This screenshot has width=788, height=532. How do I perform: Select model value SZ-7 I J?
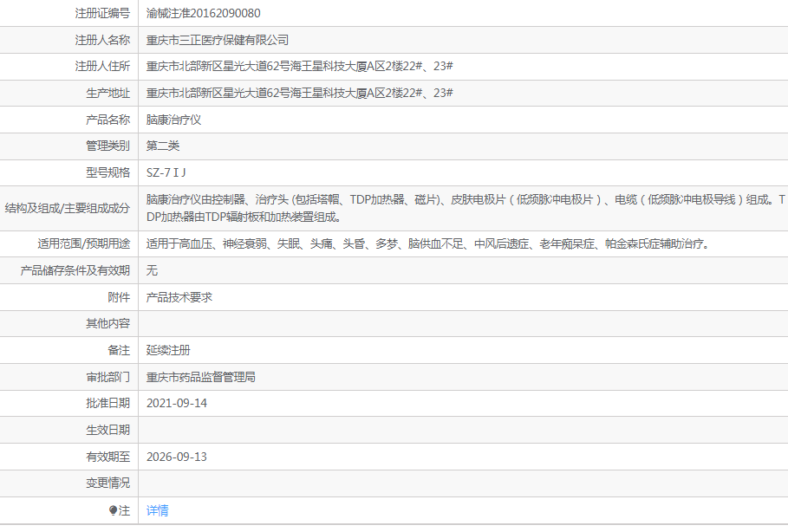(x=166, y=172)
